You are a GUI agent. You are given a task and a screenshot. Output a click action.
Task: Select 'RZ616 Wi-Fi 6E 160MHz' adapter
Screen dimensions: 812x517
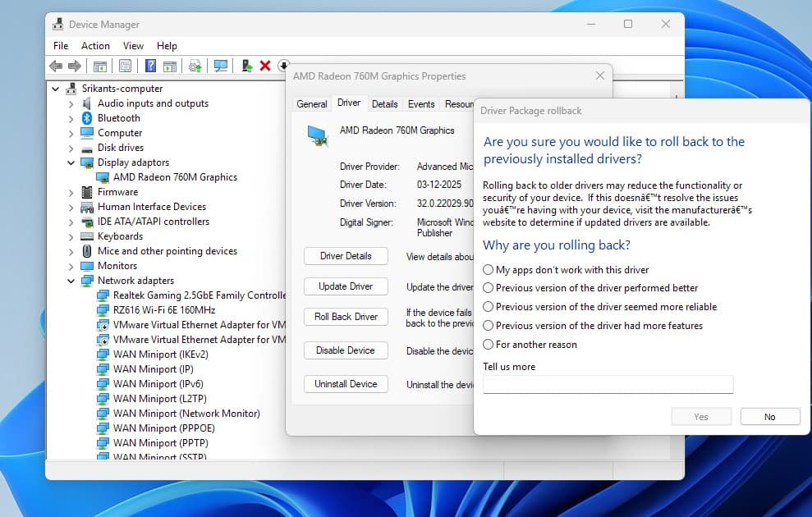tap(164, 310)
